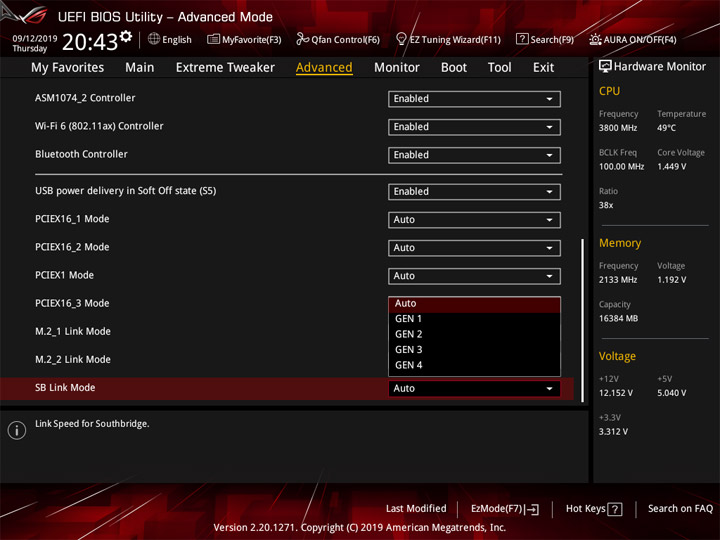Close SB Link Mode dropdown box
This screenshot has height=540, width=720.
(x=474, y=388)
